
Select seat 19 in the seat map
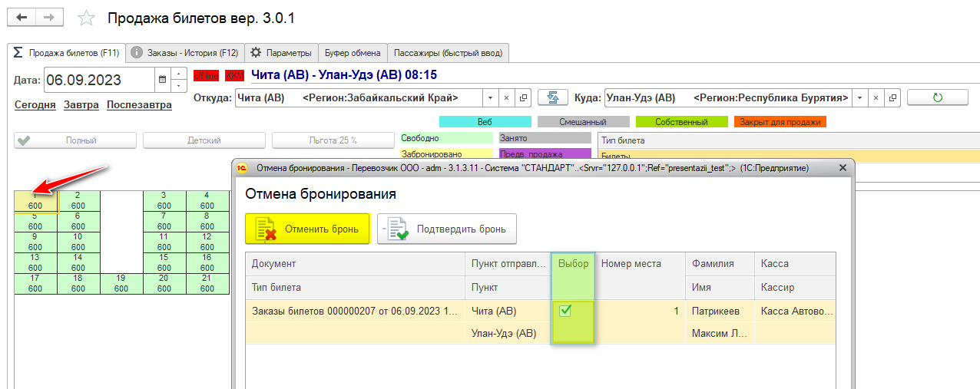click(121, 284)
